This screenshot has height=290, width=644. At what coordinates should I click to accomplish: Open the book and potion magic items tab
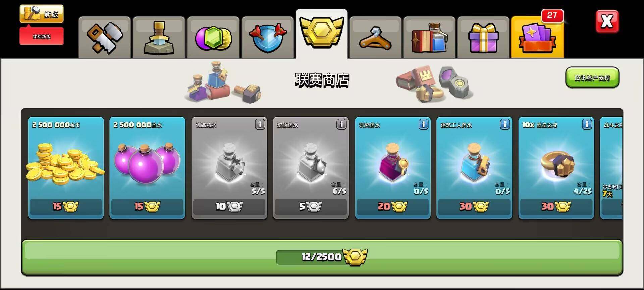click(429, 37)
